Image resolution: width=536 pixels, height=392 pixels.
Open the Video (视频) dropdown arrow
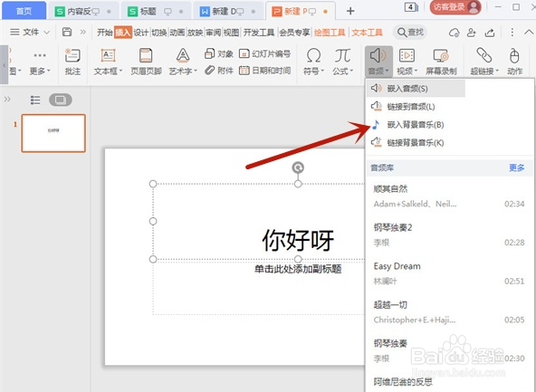[416, 72]
